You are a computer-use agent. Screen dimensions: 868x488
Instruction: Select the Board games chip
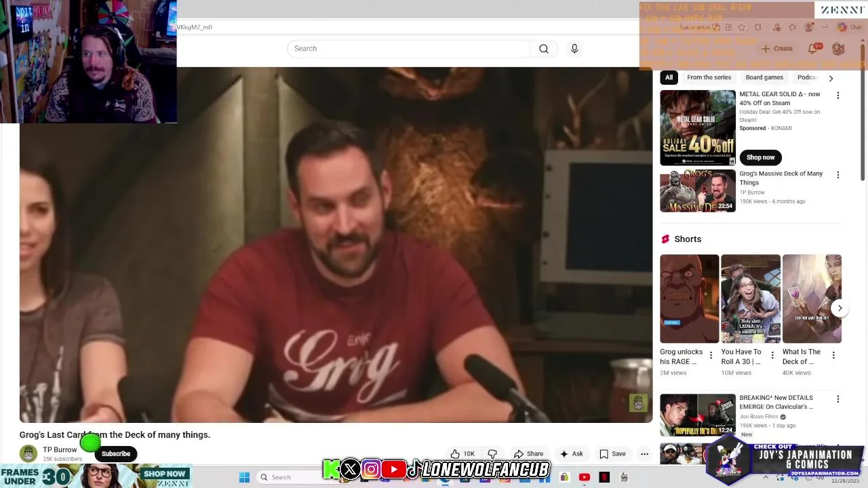coord(764,77)
